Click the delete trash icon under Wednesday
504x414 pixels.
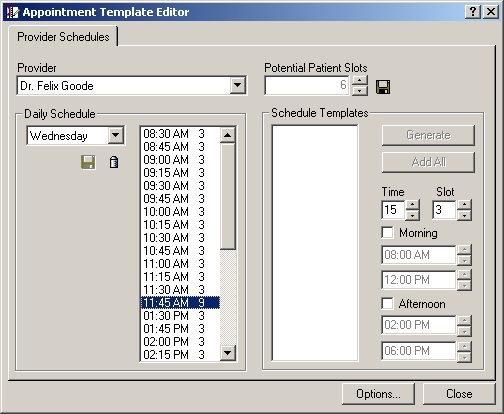pos(114,162)
